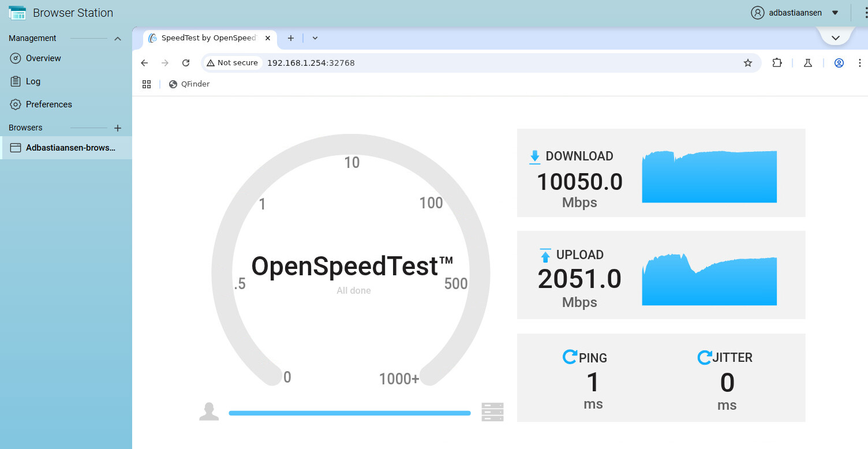Open the adbastiaansen user dropdown

pos(835,13)
